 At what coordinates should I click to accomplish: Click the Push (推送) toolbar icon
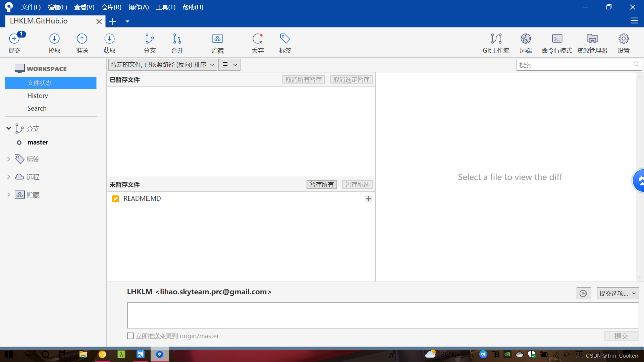[82, 43]
